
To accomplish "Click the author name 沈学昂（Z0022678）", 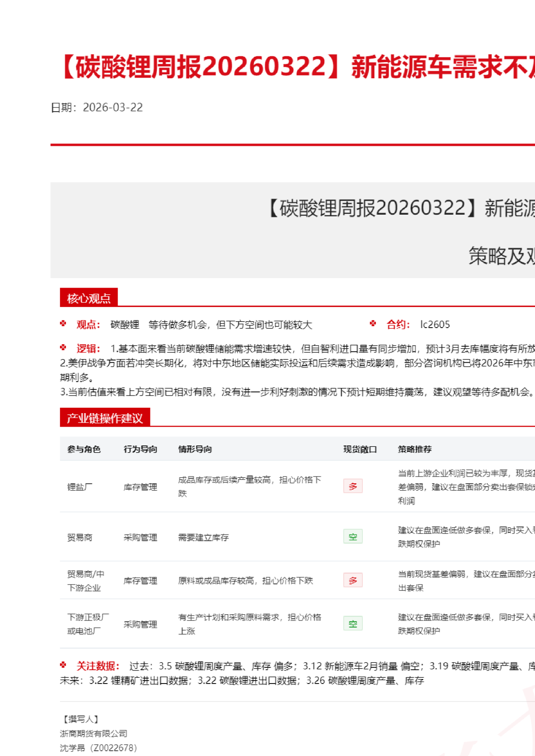I will [98, 748].
